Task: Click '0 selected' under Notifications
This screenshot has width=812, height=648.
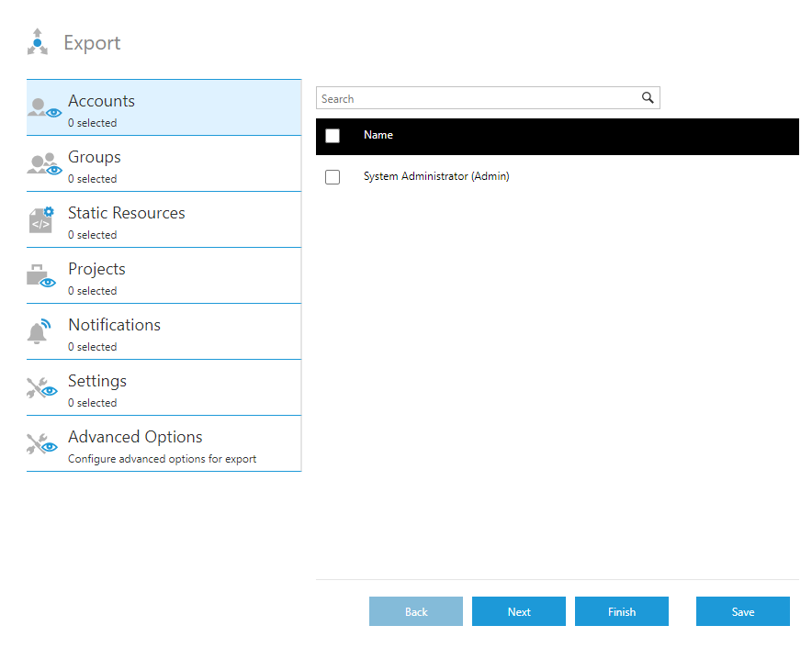Action: 92,346
